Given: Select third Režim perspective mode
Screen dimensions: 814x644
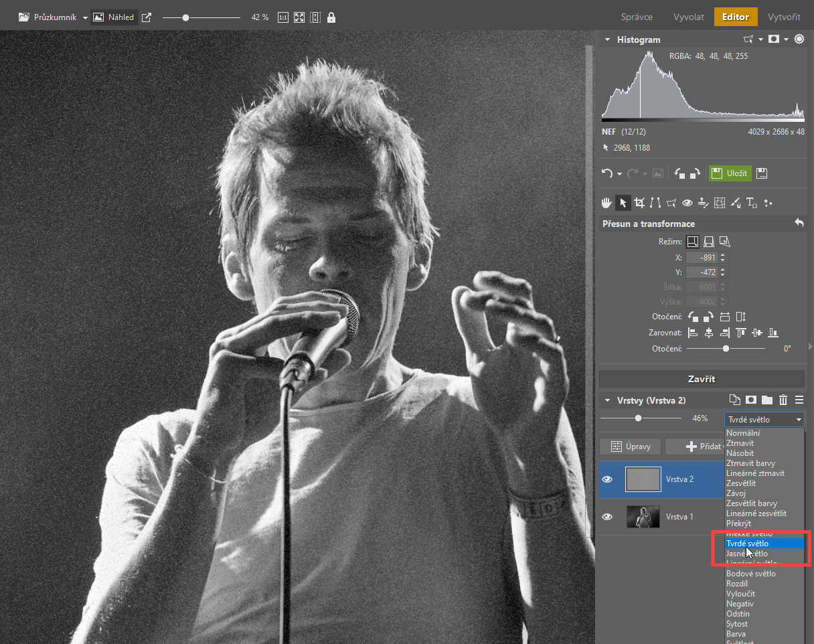Looking at the screenshot, I should [x=724, y=242].
